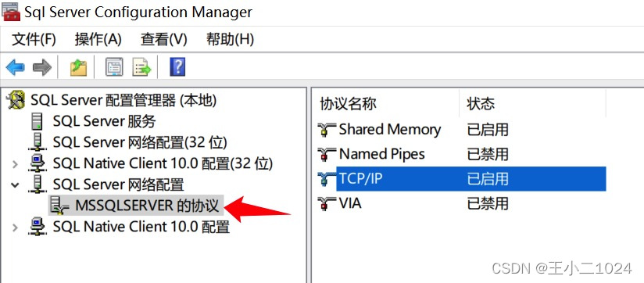The height and width of the screenshot is (283, 644).
Task: Click the Shared Memory protocol icon
Action: tap(326, 130)
